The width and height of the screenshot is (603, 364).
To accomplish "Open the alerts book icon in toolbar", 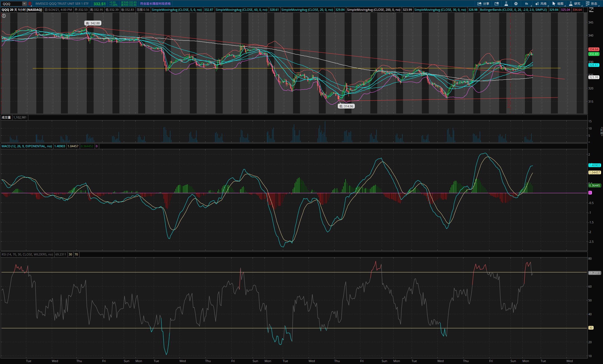I will tap(497, 4).
